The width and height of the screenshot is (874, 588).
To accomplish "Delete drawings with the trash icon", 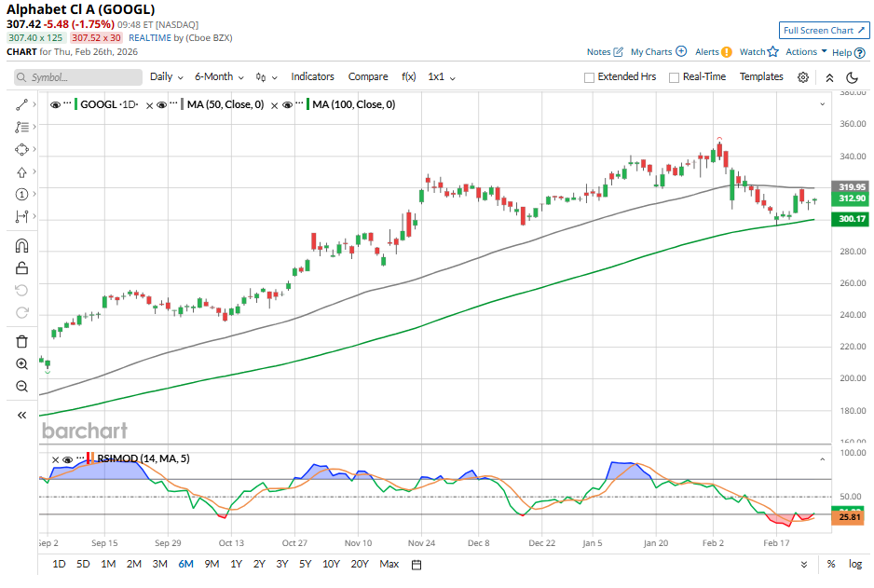I will click(22, 341).
